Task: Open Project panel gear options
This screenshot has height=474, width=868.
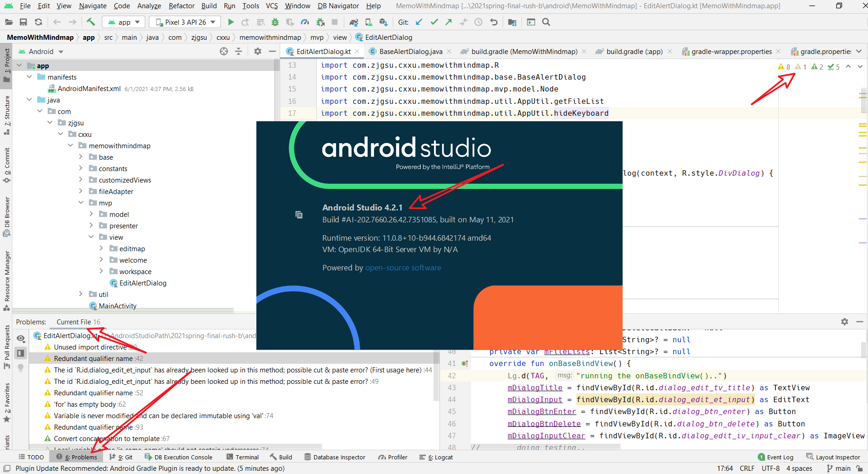Action: click(258, 51)
